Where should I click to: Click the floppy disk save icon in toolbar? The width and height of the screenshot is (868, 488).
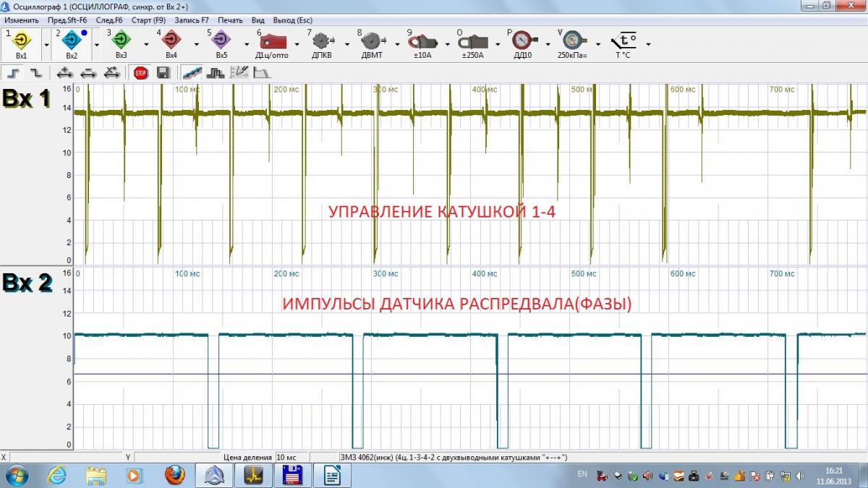pos(163,72)
